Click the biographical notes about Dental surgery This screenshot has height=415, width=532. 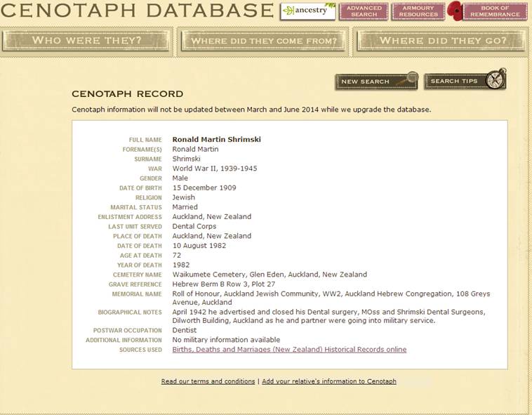pos(328,316)
